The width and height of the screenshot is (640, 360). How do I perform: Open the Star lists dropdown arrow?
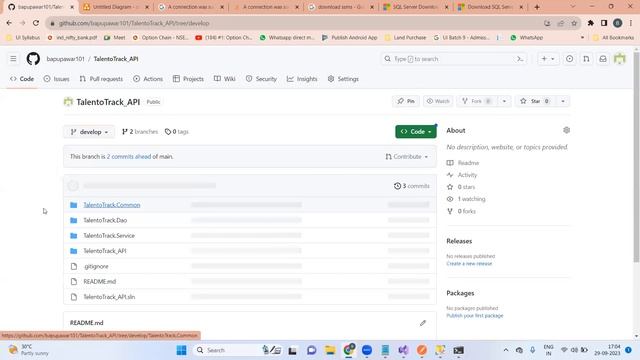pos(563,101)
